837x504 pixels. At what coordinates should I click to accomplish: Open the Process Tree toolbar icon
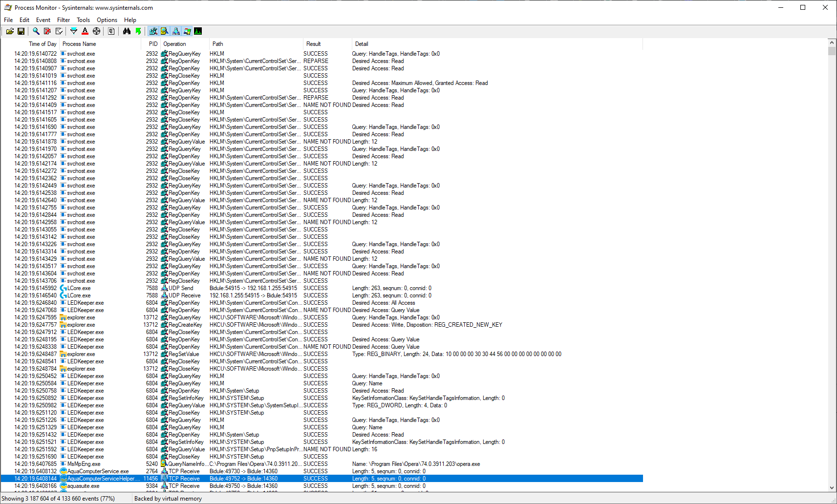point(111,31)
